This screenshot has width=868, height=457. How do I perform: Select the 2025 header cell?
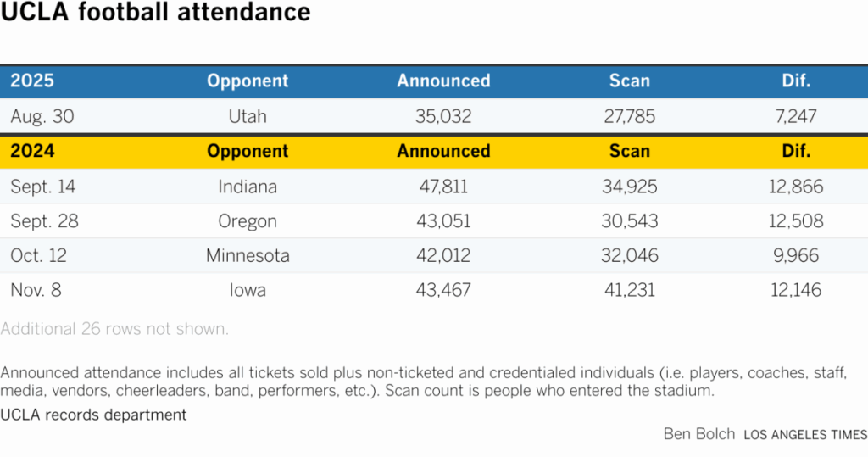[32, 81]
